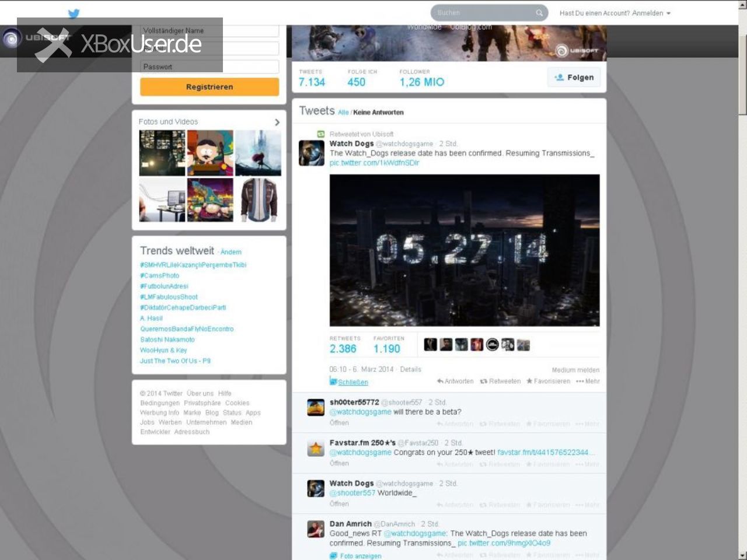The image size is (747, 560).
Task: Click the Twitter bird logo
Action: (x=74, y=13)
